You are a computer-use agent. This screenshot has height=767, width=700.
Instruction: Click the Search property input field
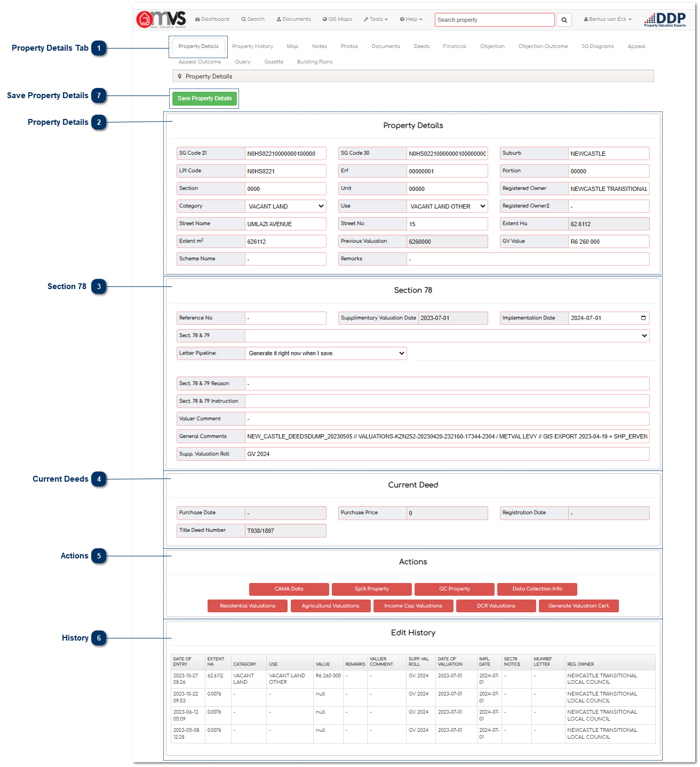tap(495, 20)
